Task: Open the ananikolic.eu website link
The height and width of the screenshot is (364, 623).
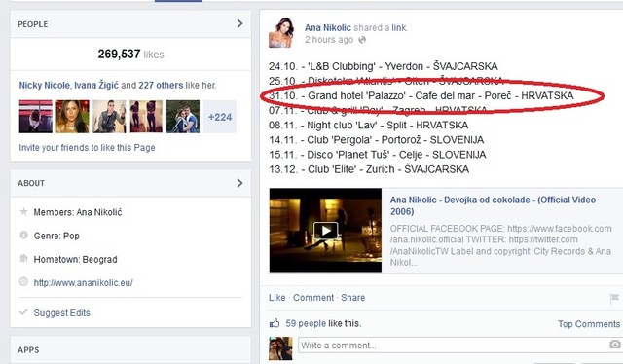Action: coord(84,283)
